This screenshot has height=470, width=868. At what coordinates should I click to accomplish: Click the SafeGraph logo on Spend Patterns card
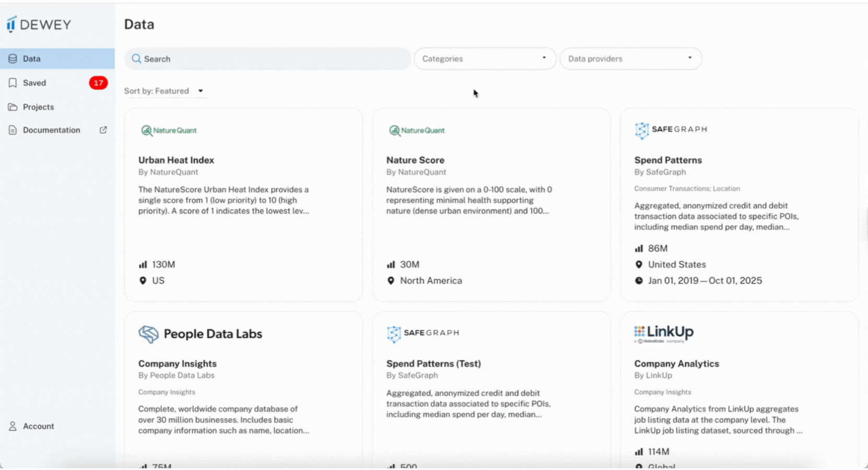coord(671,130)
